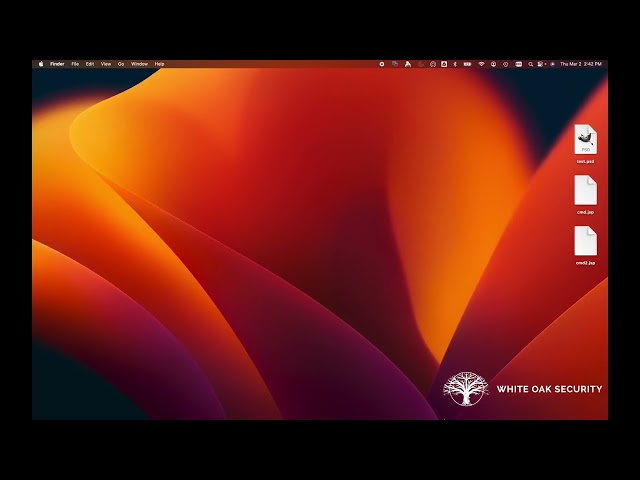Check the battery status icon
The image size is (640, 480).
click(x=467, y=64)
